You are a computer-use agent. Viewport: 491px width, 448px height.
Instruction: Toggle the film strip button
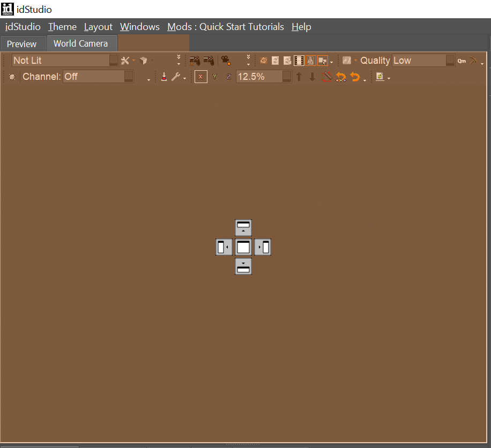[299, 61]
